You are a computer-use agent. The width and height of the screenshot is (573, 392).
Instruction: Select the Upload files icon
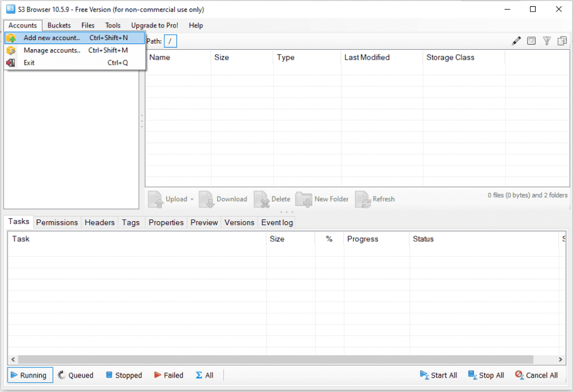point(156,199)
